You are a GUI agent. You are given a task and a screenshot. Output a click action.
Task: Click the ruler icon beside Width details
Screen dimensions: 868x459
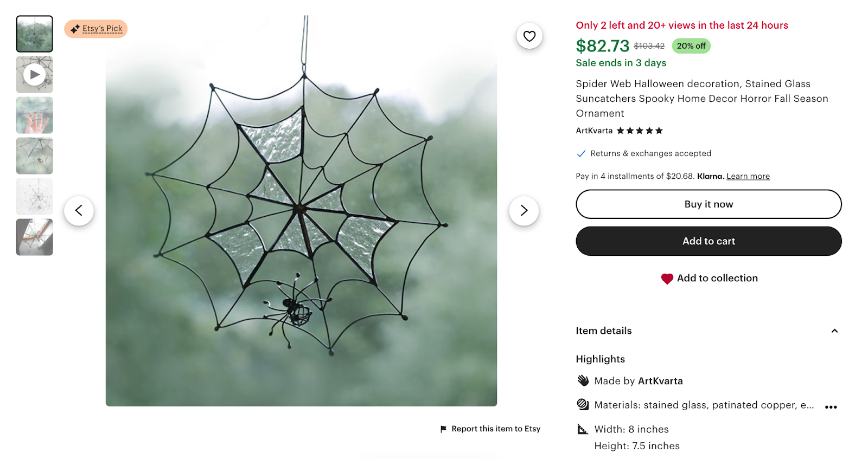(x=582, y=429)
